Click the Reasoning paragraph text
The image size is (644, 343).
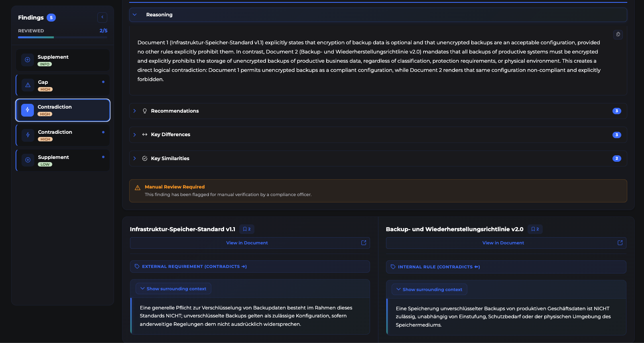click(369, 61)
